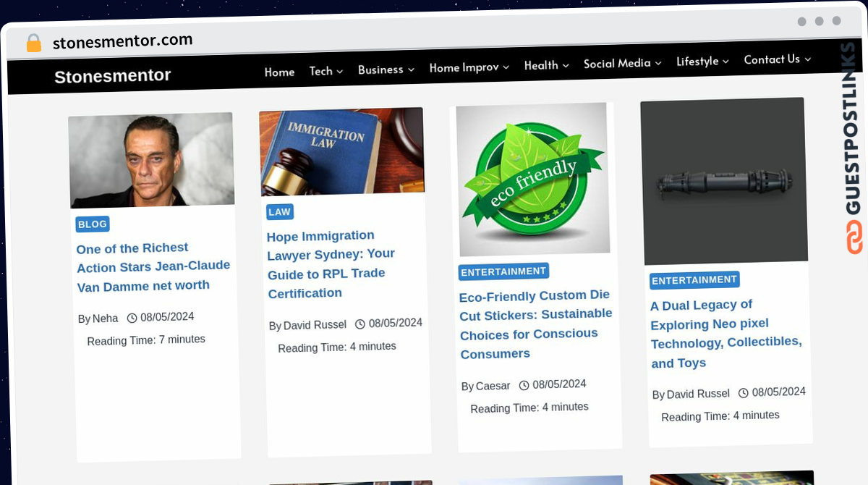This screenshot has height=485, width=868.
Task: View David Russel's profile on Immigration card
Action: 315,325
